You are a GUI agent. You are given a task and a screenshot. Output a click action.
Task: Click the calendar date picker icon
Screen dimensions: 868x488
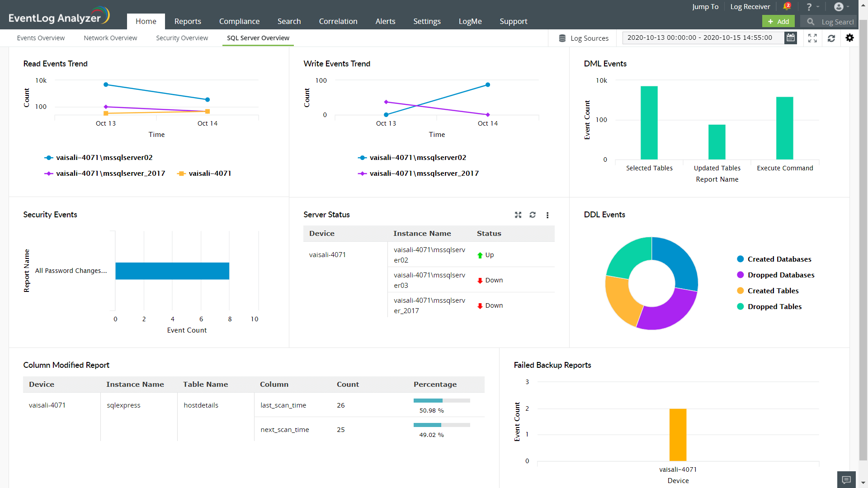point(791,38)
